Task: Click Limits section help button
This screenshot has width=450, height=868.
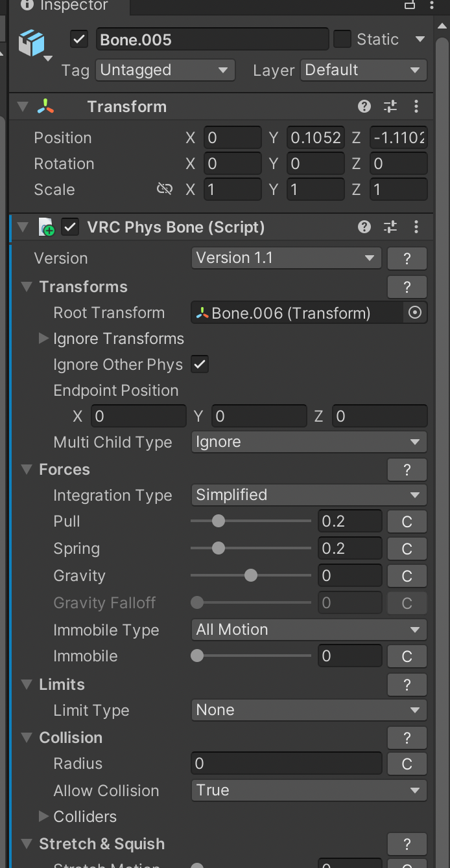Action: [407, 685]
